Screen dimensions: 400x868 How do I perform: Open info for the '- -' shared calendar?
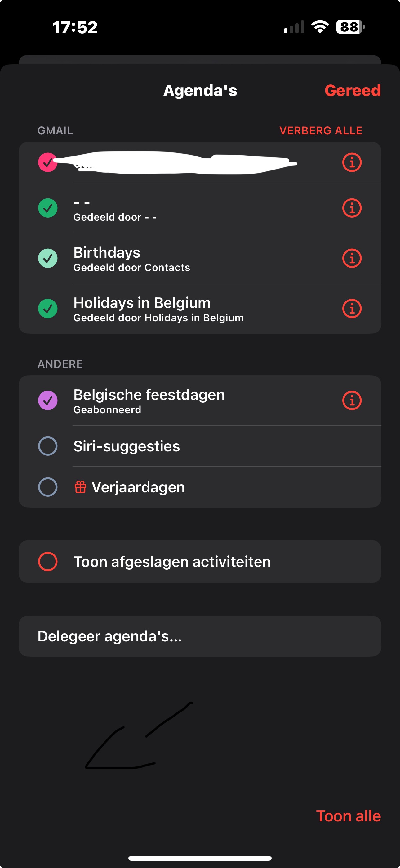pos(352,208)
